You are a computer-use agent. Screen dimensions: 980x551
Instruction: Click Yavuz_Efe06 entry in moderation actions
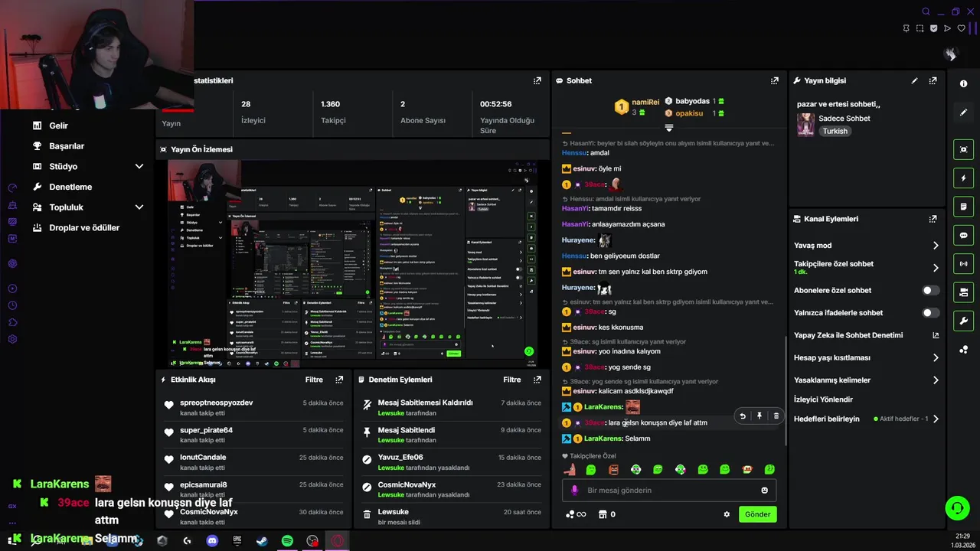[x=400, y=458]
